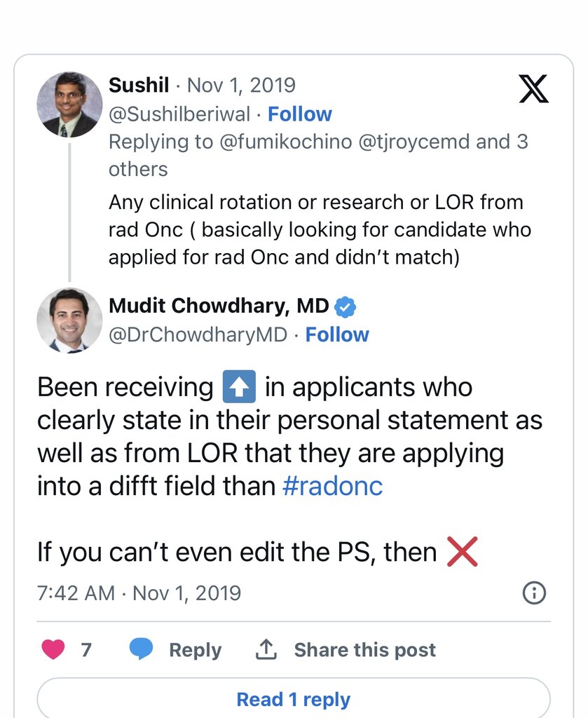Click Share this post

click(364, 650)
